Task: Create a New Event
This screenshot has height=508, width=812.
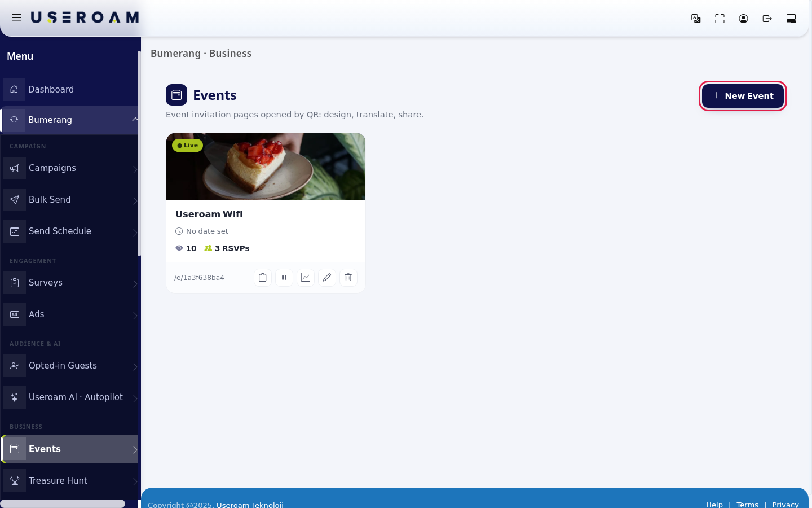Action: click(743, 96)
